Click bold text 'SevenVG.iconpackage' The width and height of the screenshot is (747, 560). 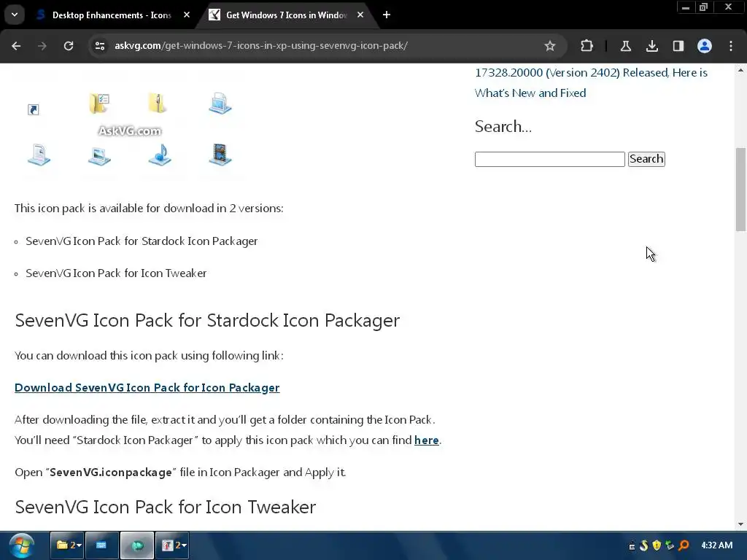[111, 472]
